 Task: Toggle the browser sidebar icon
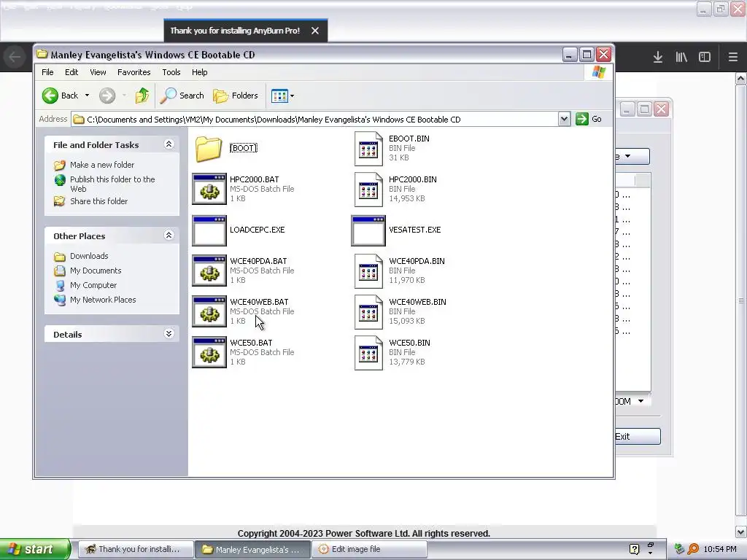[x=705, y=57]
